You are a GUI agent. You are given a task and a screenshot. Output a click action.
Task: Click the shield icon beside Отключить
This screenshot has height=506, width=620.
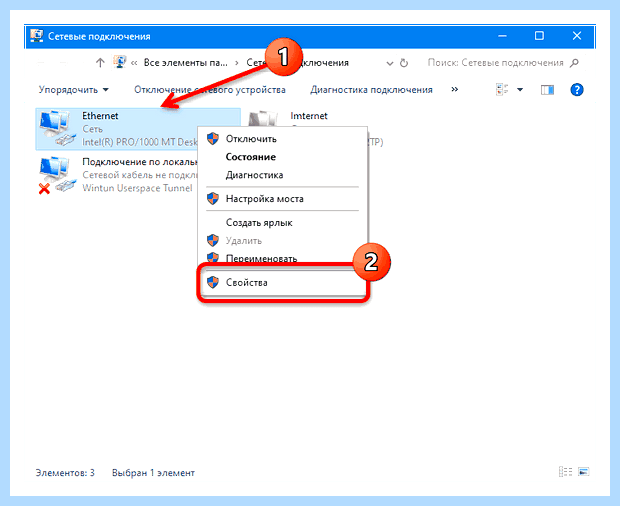(x=213, y=138)
